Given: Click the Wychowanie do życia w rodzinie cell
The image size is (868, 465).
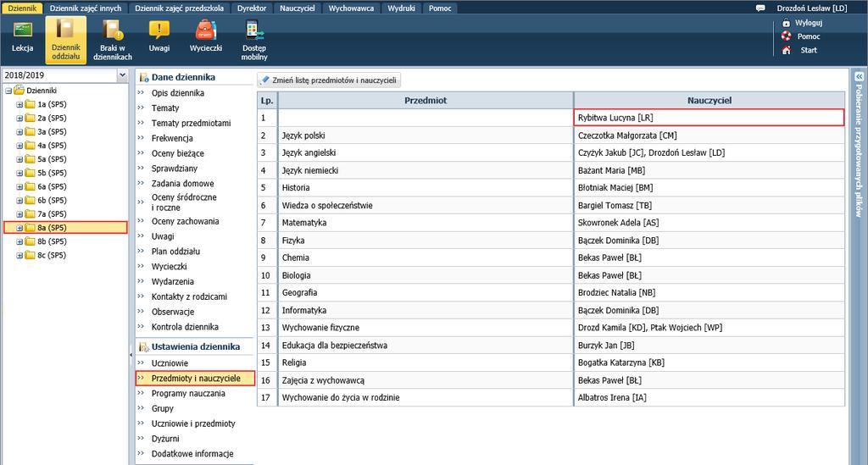Looking at the screenshot, I should pos(426,397).
